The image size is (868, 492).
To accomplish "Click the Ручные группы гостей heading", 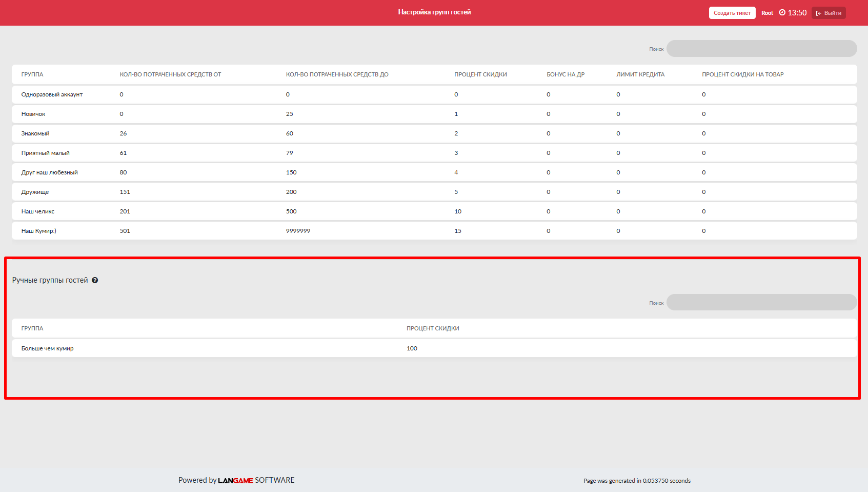I will click(50, 280).
